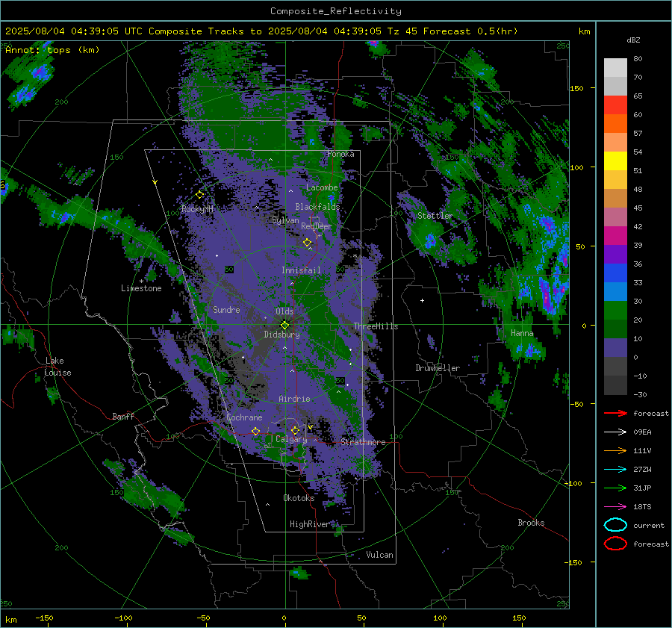The width and height of the screenshot is (672, 628).
Task: Click the Olds city label
Action: pyautogui.click(x=284, y=311)
